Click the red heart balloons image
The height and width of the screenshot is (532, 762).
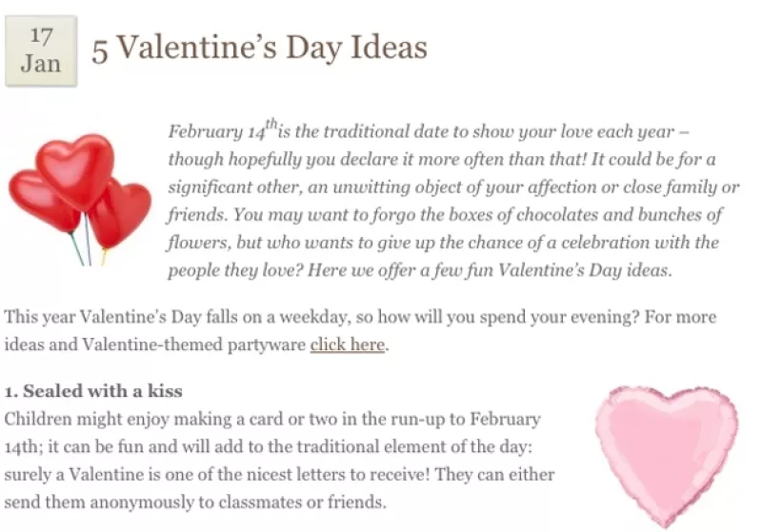[x=80, y=200]
